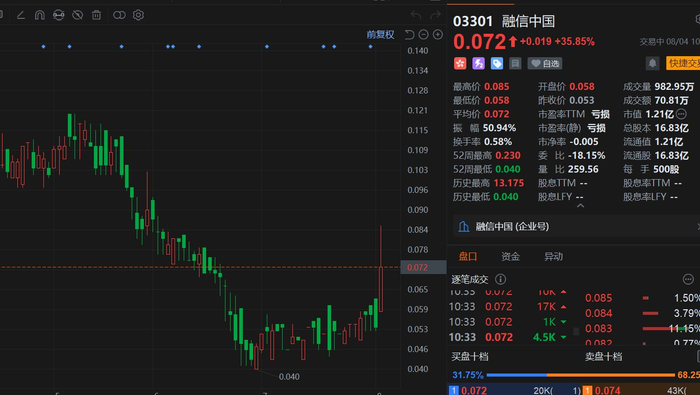Reset chart view with the rotate arrow

click(x=409, y=34)
